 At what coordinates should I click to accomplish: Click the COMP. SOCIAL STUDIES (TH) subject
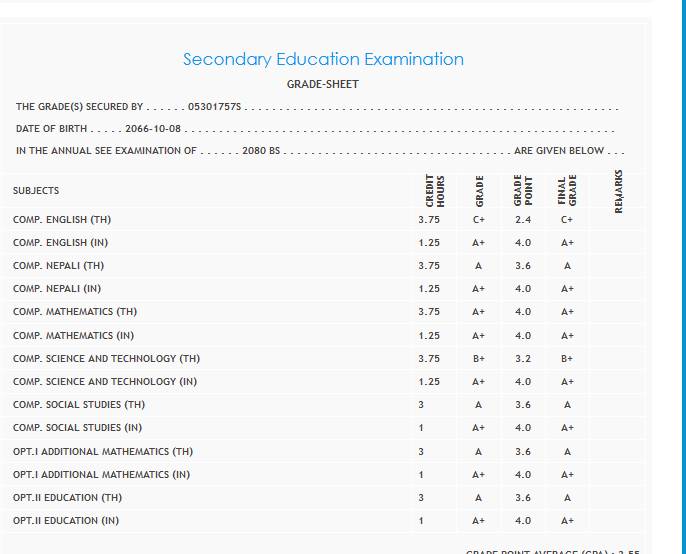pos(79,405)
